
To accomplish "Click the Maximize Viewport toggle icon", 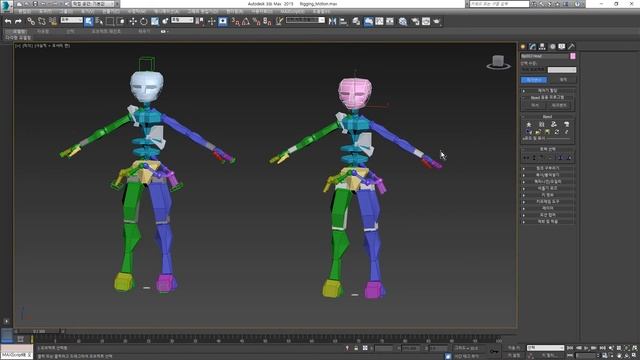I will (635, 356).
